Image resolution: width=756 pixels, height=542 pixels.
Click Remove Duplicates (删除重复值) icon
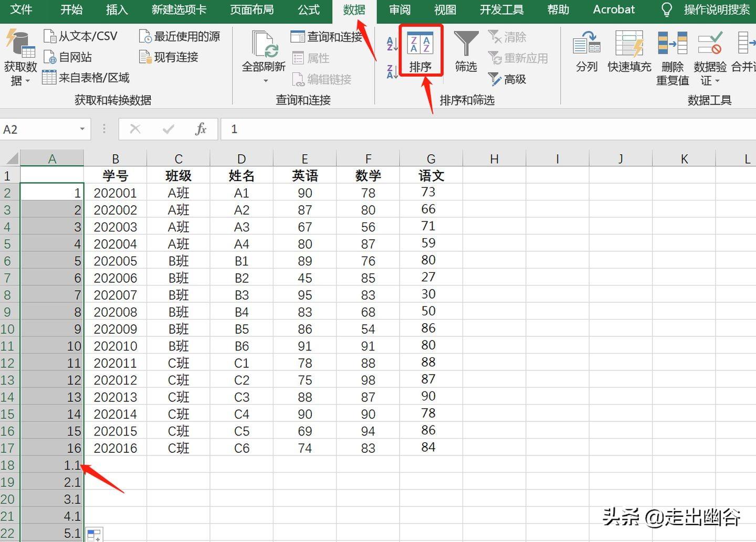[x=673, y=44]
